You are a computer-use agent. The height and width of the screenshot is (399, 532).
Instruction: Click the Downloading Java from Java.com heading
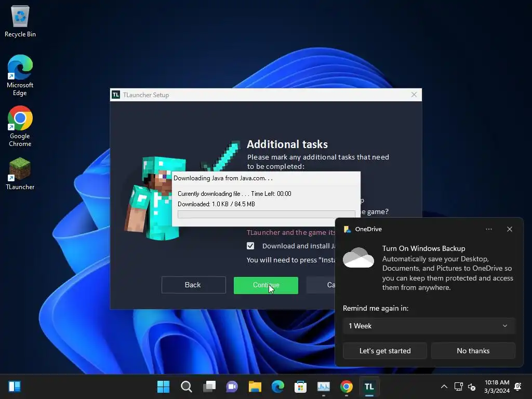click(223, 178)
